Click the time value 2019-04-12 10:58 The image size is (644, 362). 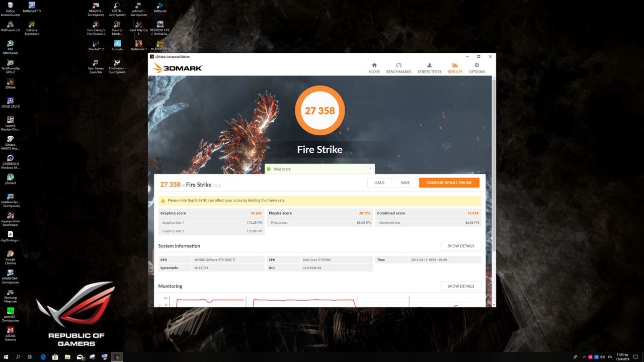[429, 260]
